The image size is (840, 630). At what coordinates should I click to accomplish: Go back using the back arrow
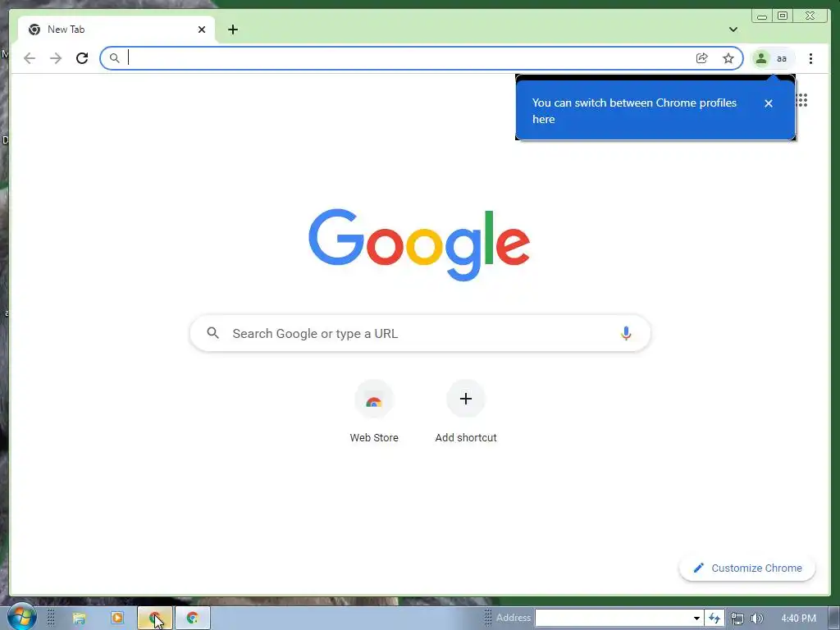[30, 58]
